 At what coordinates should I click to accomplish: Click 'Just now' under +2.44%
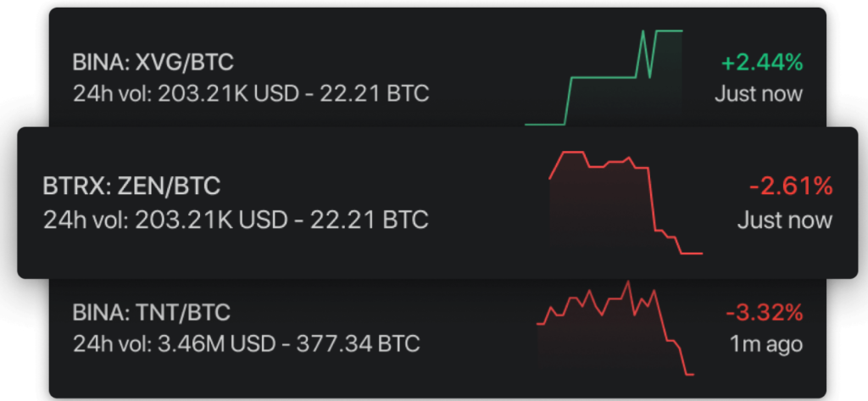tap(759, 93)
